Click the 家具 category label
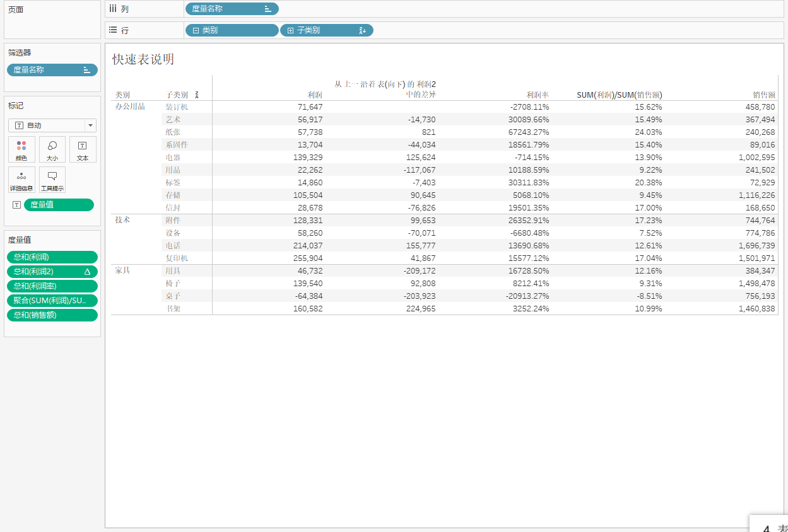 [122, 270]
